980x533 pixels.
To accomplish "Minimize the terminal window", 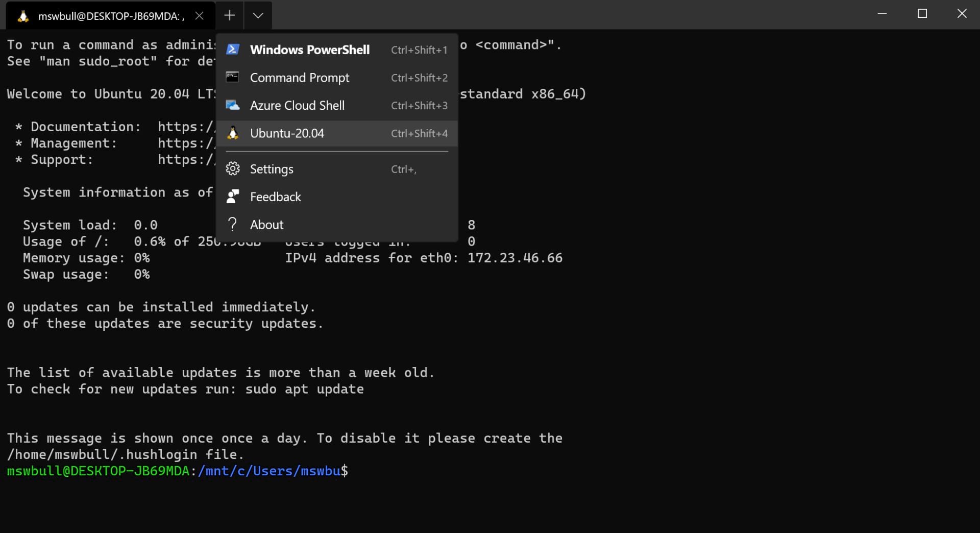I will (x=882, y=14).
